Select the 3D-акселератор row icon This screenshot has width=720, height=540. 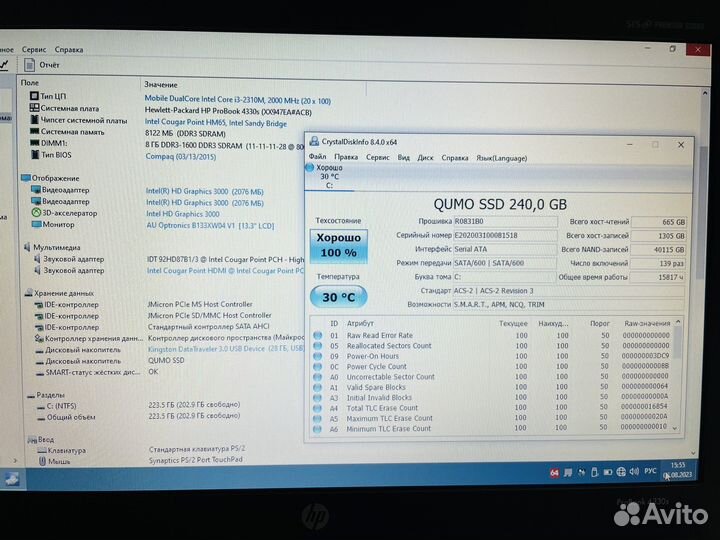point(36,213)
